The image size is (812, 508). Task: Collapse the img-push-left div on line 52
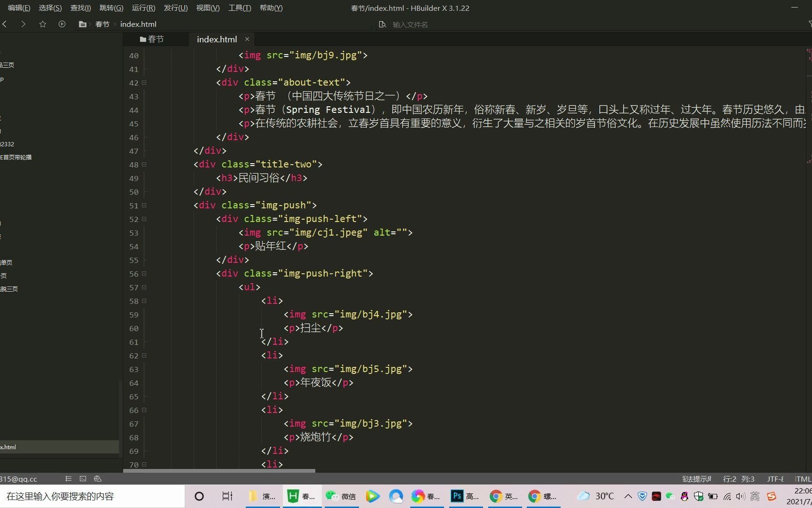144,219
